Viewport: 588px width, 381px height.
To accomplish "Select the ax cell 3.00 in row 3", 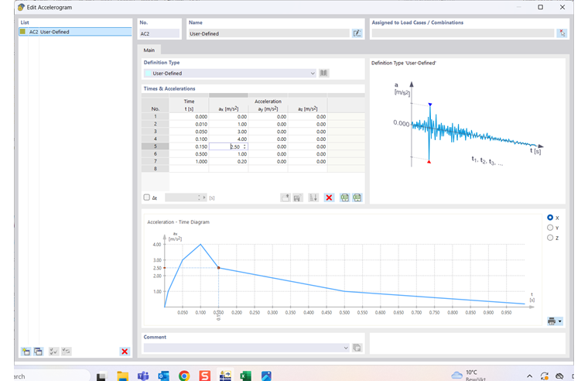I will (228, 132).
